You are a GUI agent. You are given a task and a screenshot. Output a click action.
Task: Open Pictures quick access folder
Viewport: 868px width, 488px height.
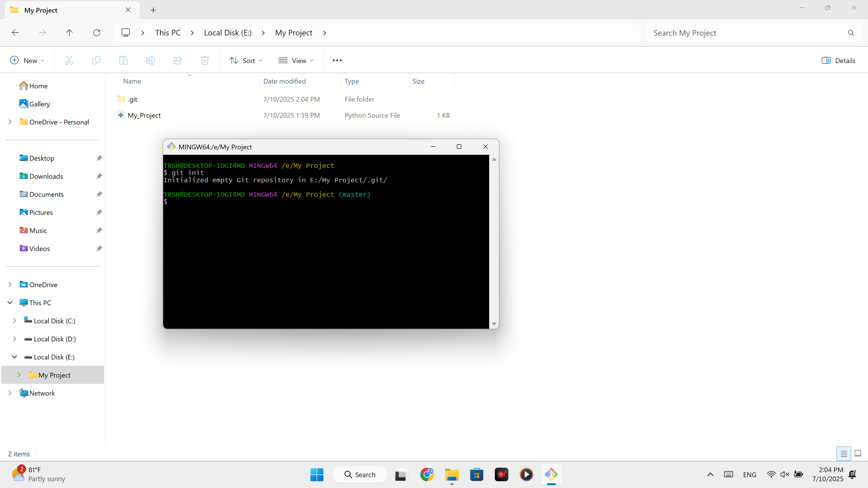click(x=36, y=212)
